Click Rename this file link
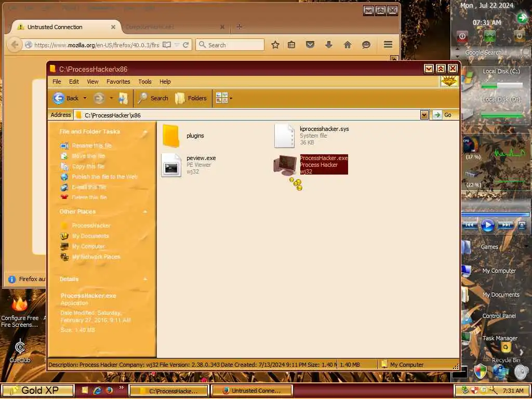 [91, 145]
